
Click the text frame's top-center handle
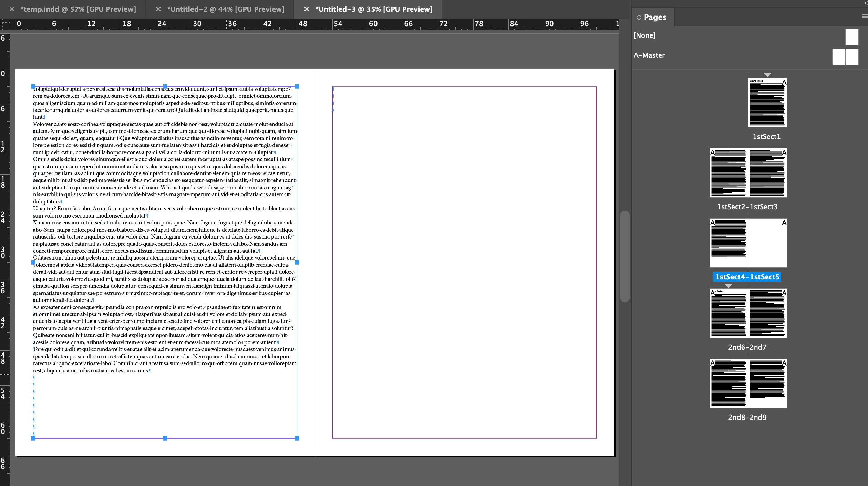click(165, 87)
